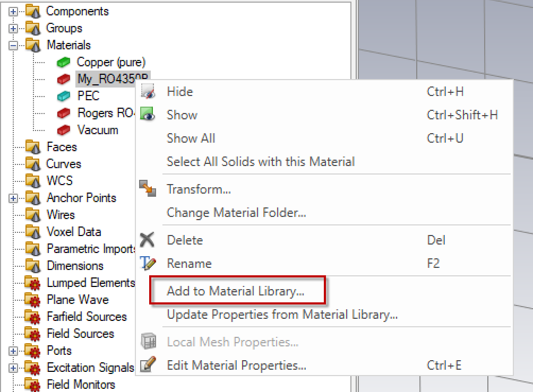Image resolution: width=533 pixels, height=392 pixels.
Task: Expand the Groups tree node
Action: (13, 28)
